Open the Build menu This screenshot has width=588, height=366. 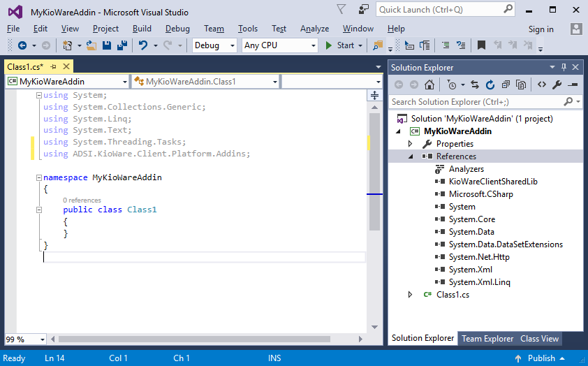click(142, 29)
